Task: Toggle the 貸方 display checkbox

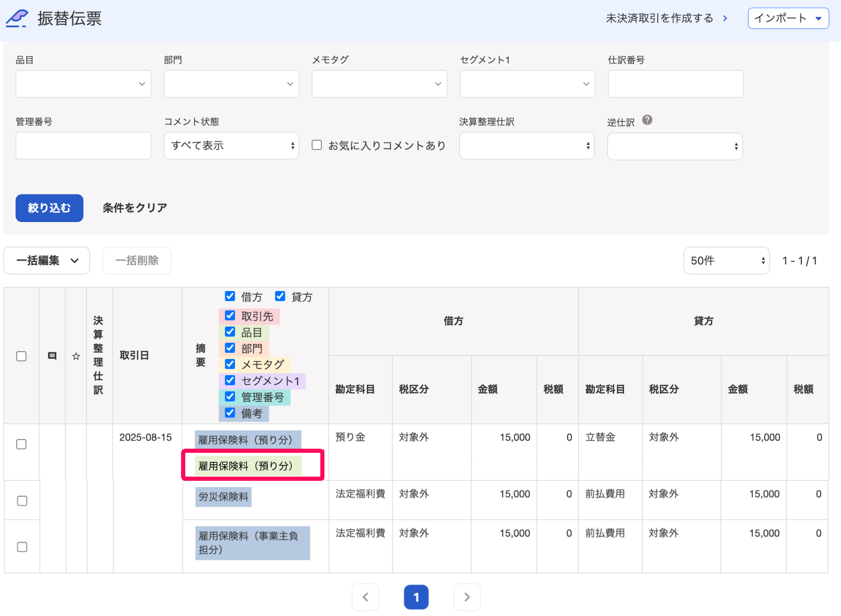Action: (280, 296)
